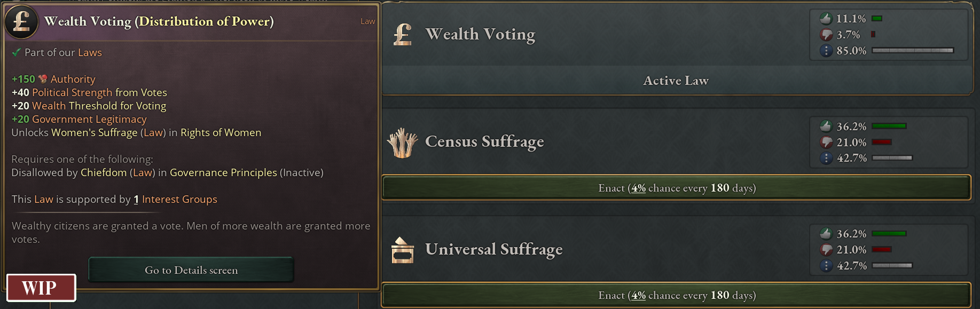Screen dimensions: 980x309
Task: Click the pound sign icon in tooltip header
Action: click(21, 21)
